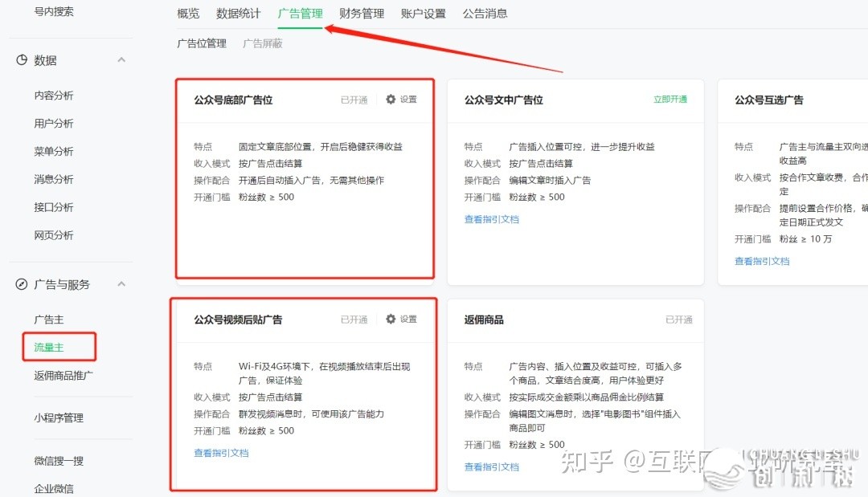Open 广告主 in the sidebar

pos(49,319)
